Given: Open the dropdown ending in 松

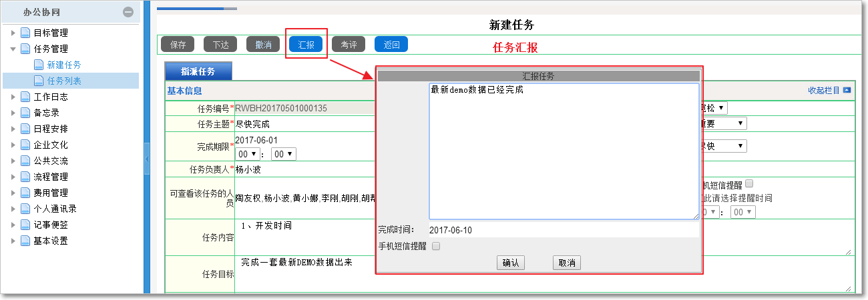Looking at the screenshot, I should (x=714, y=107).
